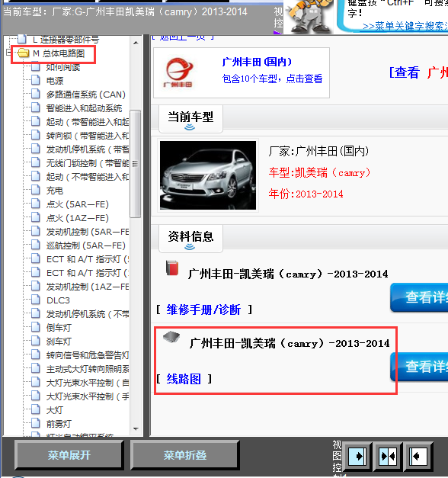Screen dimensions: 448x478
Task: Click the mechanic mascot image
Action: click(x=309, y=16)
